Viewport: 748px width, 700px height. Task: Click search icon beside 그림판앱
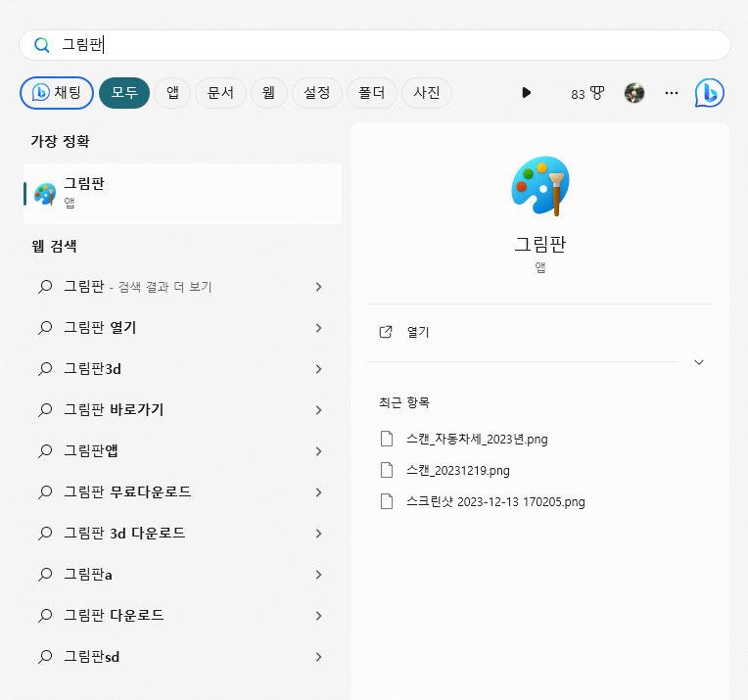[x=45, y=451]
